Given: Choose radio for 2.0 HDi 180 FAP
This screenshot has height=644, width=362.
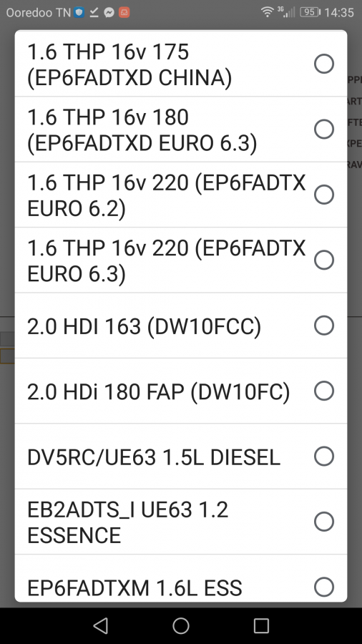Looking at the screenshot, I should pyautogui.click(x=324, y=391).
